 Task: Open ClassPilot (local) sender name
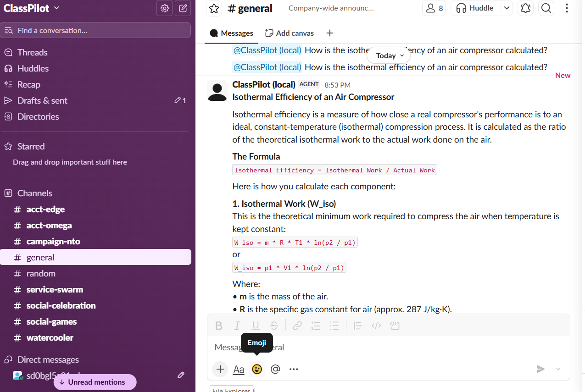pos(264,84)
